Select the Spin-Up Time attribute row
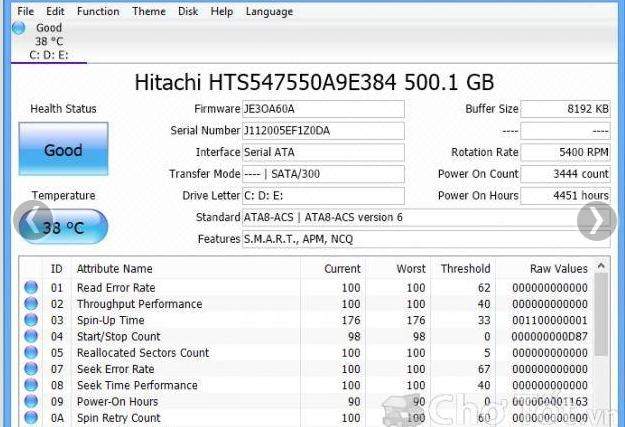The width and height of the screenshot is (625, 427). [306, 320]
